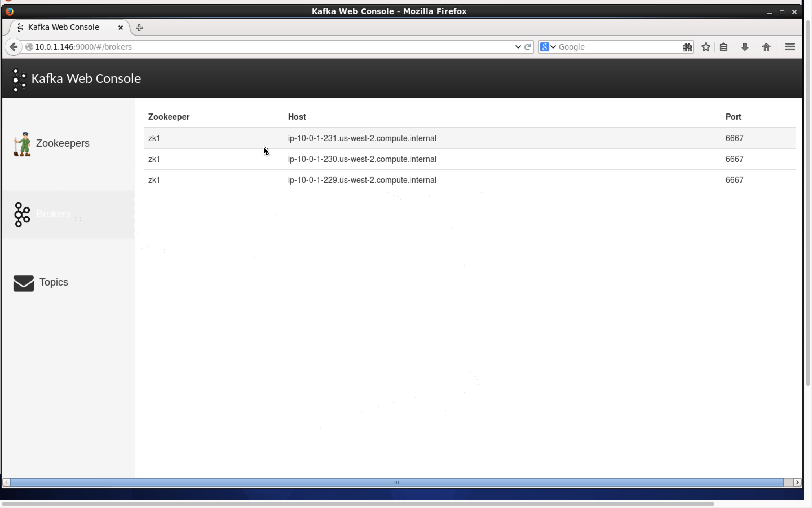This screenshot has height=508, width=812.
Task: Click zk1 in the ip-10-0-1-229 row
Action: point(154,180)
